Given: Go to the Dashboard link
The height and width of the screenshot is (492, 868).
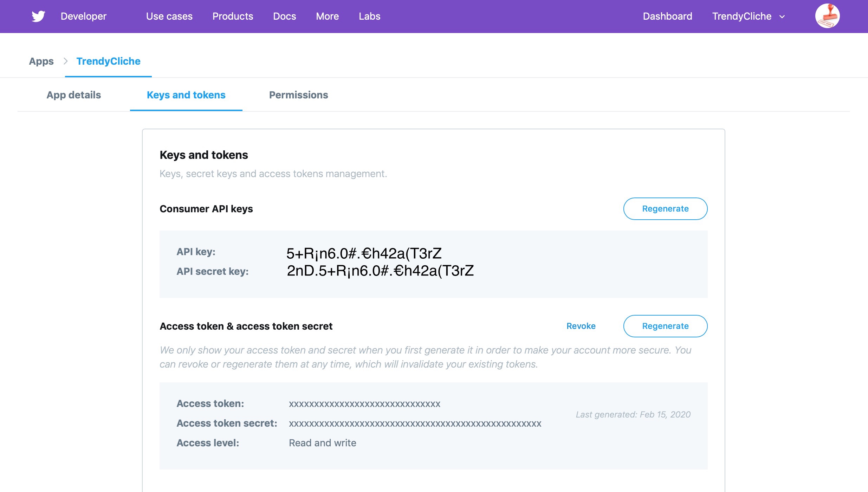Looking at the screenshot, I should (667, 16).
